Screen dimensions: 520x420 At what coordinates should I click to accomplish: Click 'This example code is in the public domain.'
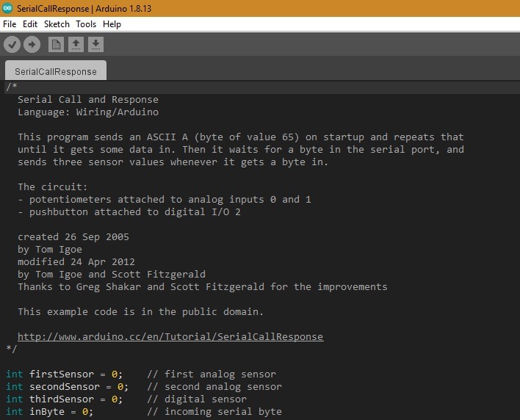(140, 312)
